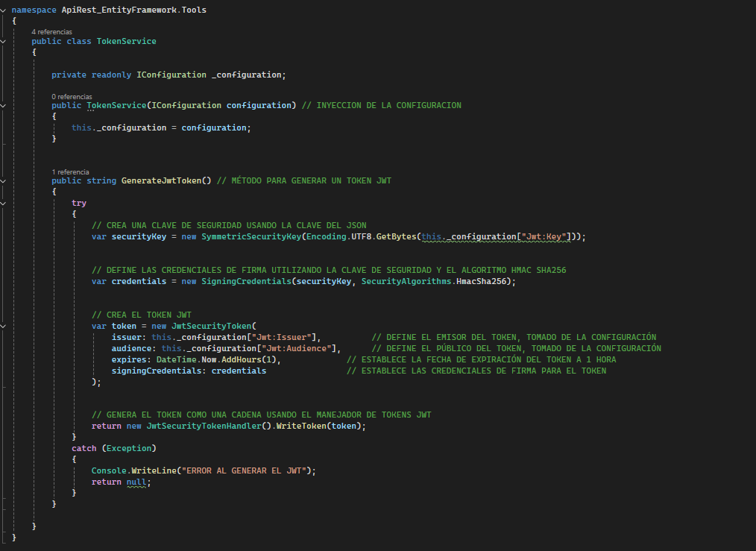Click SecurityAlgorithms identifier
This screenshot has width=756, height=551.
pos(406,282)
